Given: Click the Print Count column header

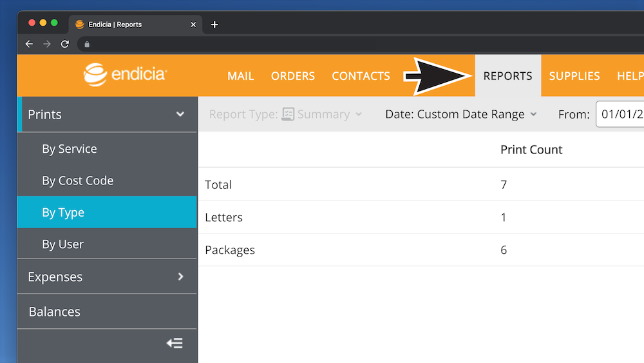Looking at the screenshot, I should (x=531, y=150).
